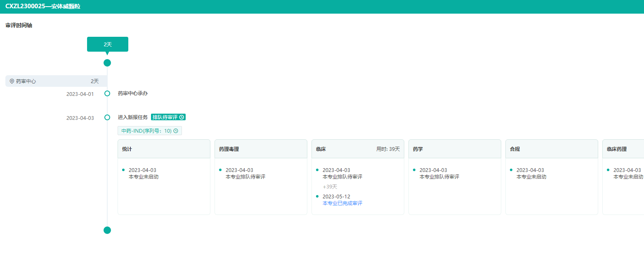Click the top filled timeline circle

click(107, 63)
